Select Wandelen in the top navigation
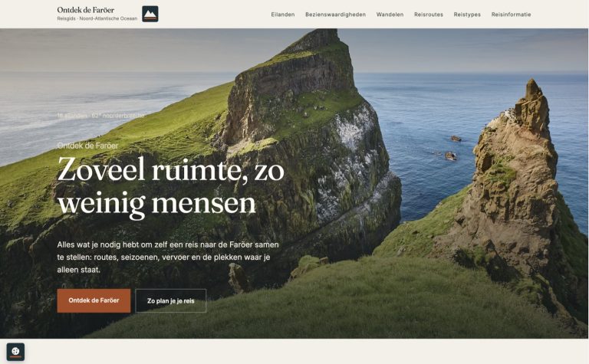The image size is (589, 364). (x=390, y=15)
